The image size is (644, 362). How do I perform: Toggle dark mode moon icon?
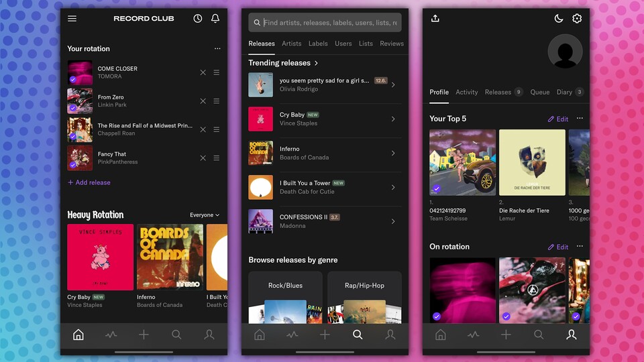click(x=559, y=19)
